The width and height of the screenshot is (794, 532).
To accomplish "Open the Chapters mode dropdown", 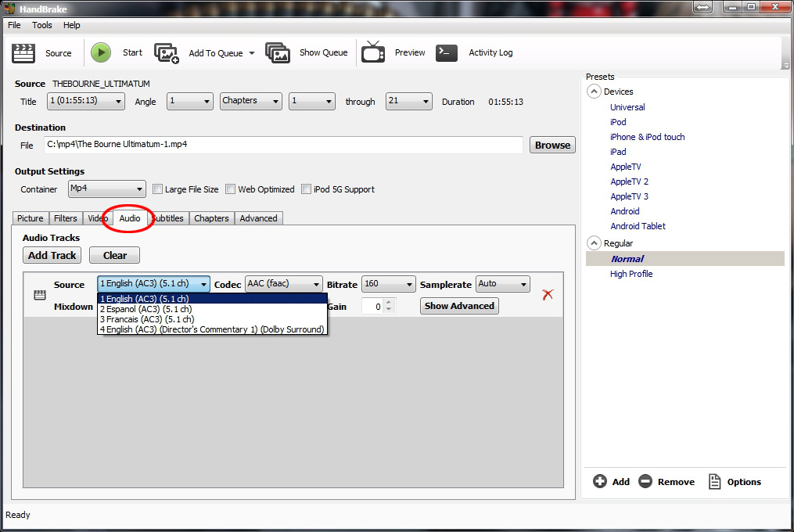I will 250,102.
